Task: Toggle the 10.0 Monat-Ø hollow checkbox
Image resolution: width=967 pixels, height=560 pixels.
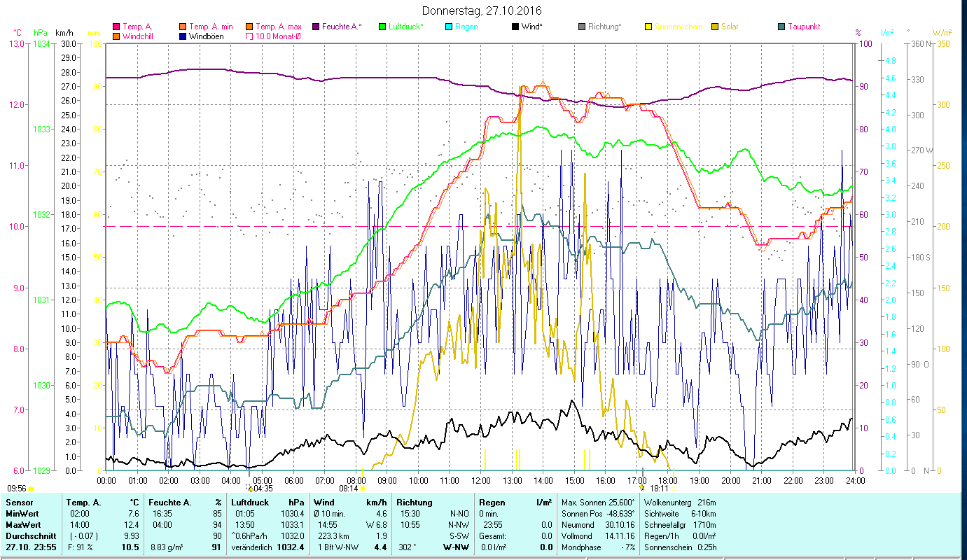Action: pos(249,36)
